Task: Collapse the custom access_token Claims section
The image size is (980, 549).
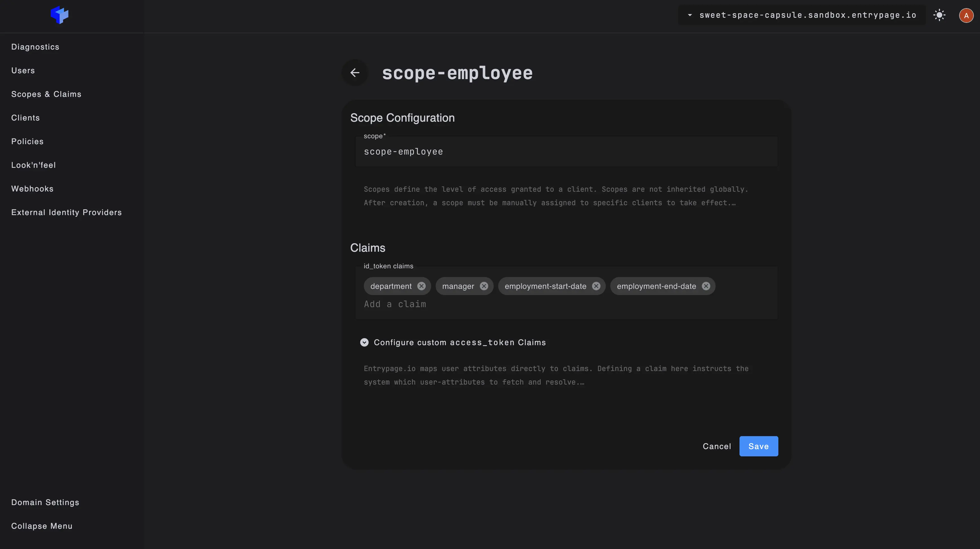Action: pos(364,342)
